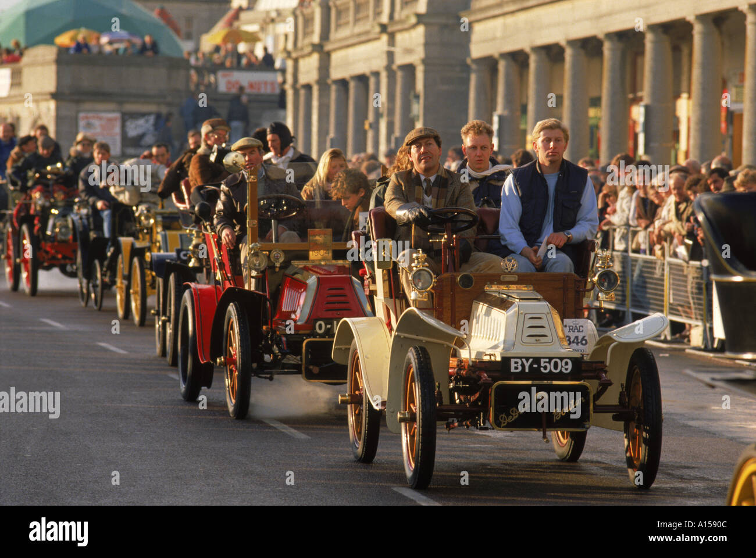Click the alamy logo in the bottom bar
Image resolution: width=756 pixels, height=558 pixels.
(58, 531)
